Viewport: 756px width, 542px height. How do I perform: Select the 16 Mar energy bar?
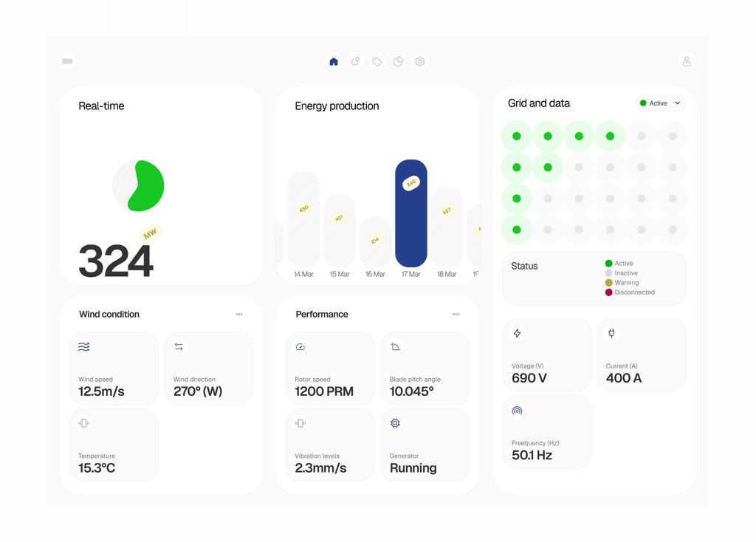(x=375, y=242)
